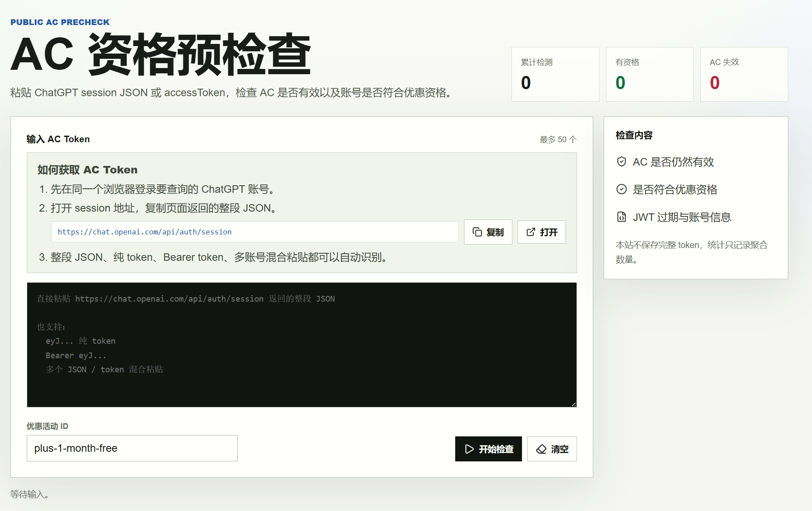Click the AC 资格预检查 page title
Viewport: 812px width, 511px height.
pyautogui.click(x=161, y=54)
